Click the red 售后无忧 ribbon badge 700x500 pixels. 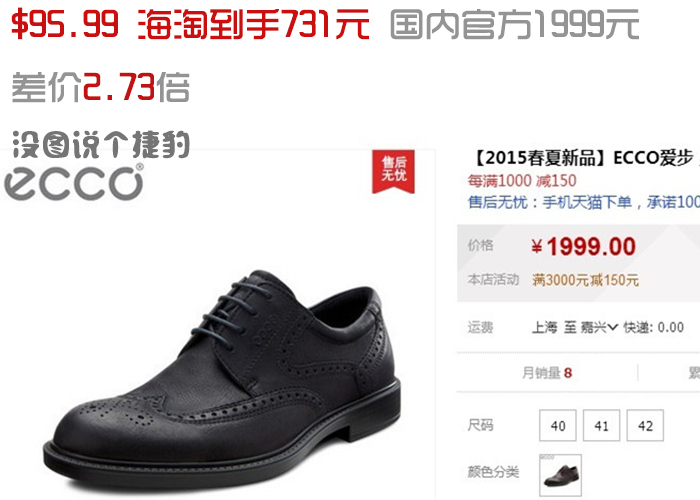coord(393,171)
